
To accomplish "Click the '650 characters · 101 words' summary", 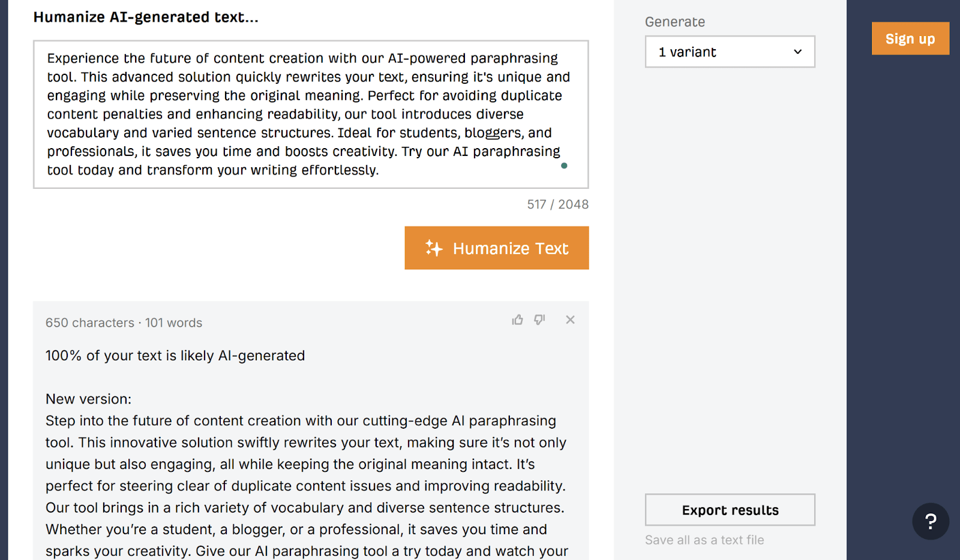I will pyautogui.click(x=124, y=323).
